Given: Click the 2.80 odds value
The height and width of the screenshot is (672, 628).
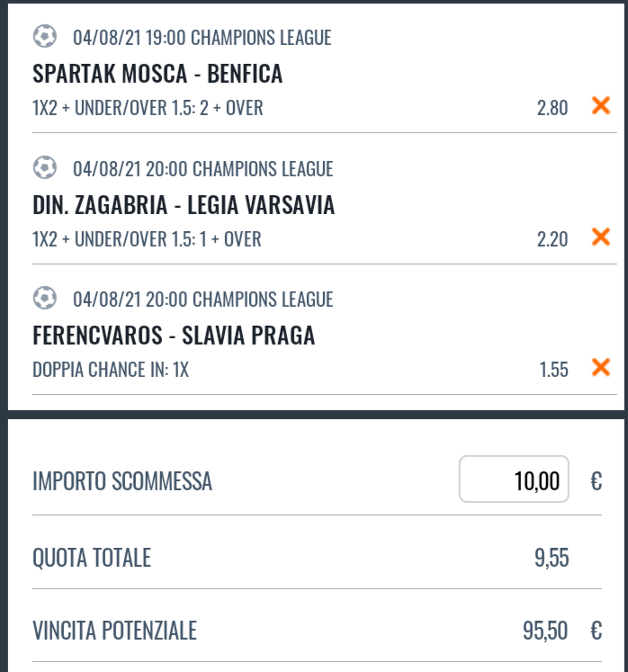Looking at the screenshot, I should [x=552, y=108].
